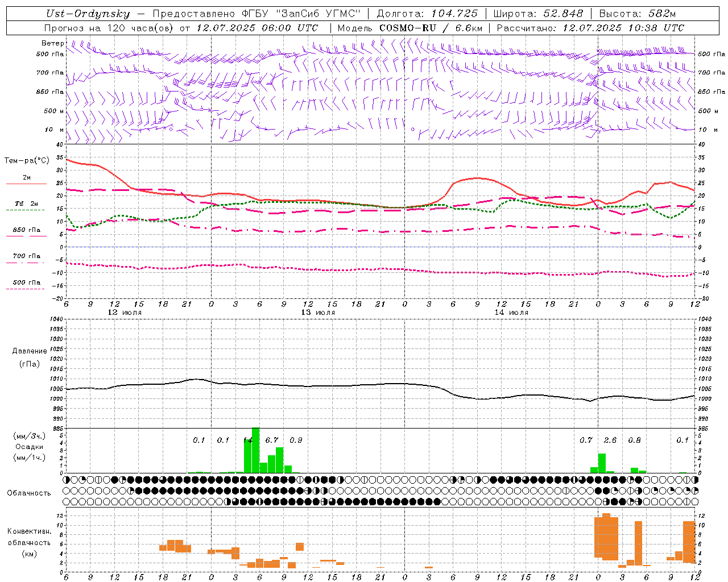Click the (гПа) unit under Давление

pyautogui.click(x=30, y=364)
